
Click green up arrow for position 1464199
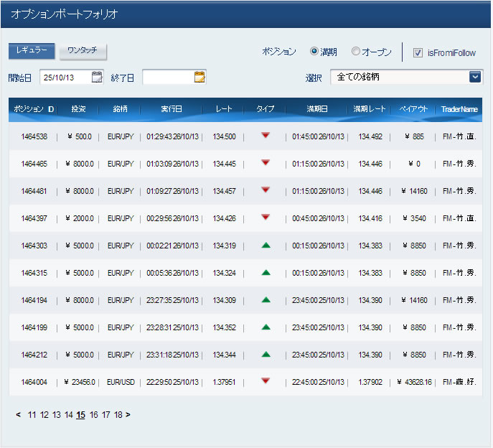[x=266, y=327]
